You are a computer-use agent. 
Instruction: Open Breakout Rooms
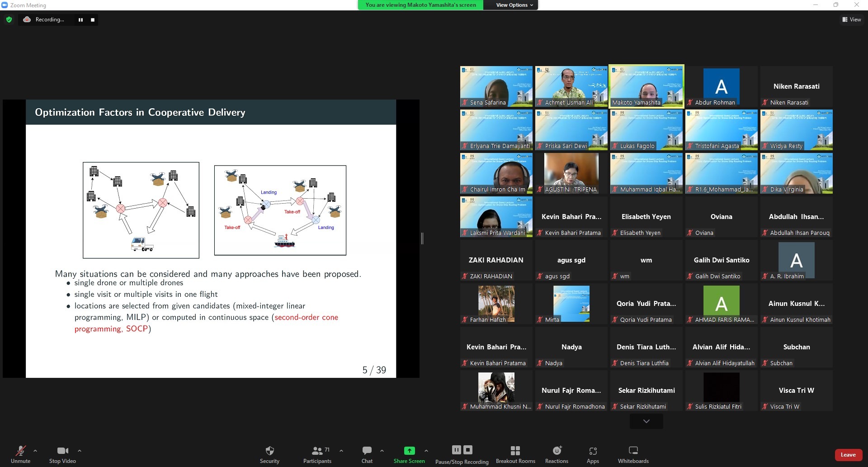click(x=515, y=451)
